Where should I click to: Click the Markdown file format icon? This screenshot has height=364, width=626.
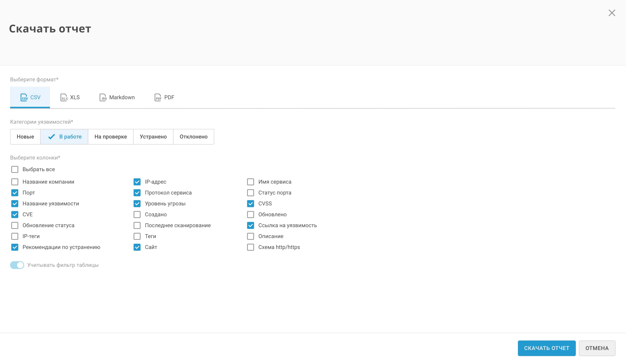pos(103,97)
